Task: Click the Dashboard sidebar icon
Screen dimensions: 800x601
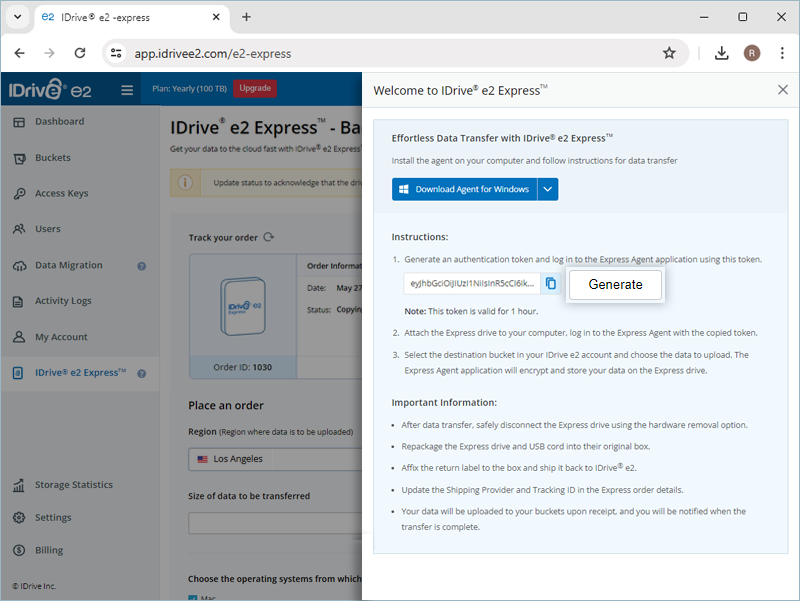Action: tap(19, 122)
